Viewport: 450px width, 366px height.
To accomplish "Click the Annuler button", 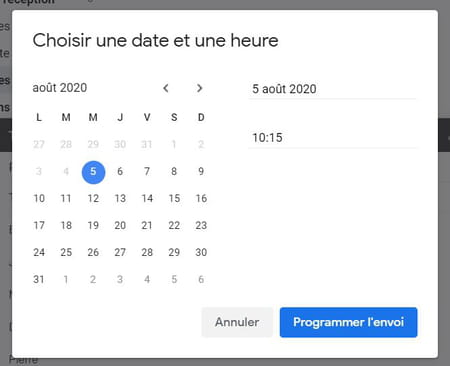I will (x=237, y=322).
